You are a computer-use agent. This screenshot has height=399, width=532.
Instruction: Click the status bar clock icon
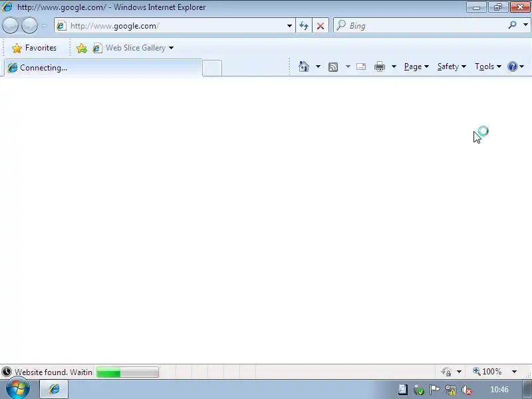tap(7, 372)
